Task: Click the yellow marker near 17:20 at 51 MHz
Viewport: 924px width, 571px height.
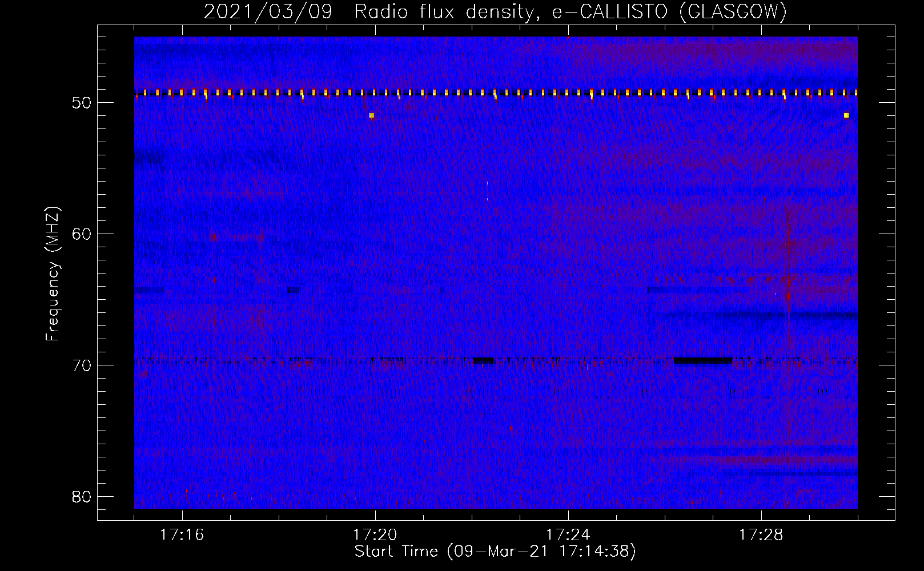Action: [x=371, y=115]
